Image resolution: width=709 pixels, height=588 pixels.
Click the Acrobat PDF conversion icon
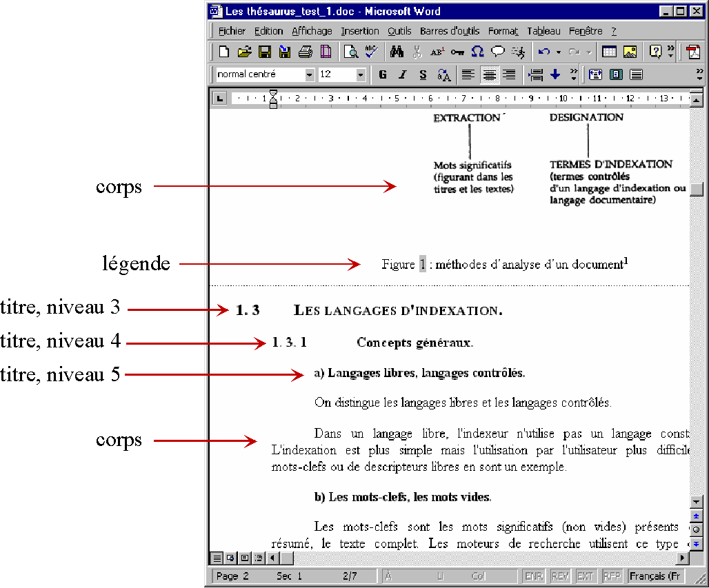point(694,52)
